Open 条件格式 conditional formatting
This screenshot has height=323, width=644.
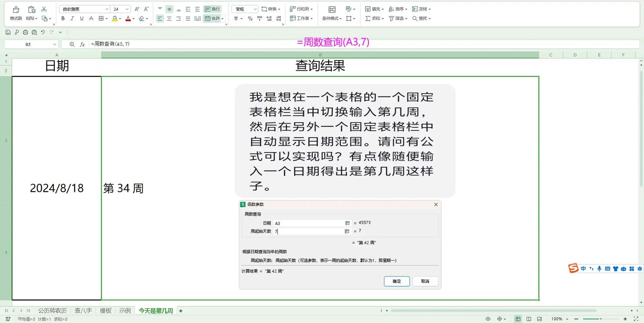point(332,13)
